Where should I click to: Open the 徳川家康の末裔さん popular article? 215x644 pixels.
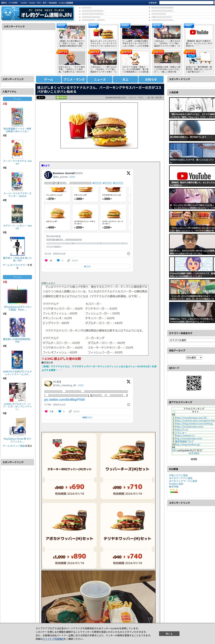(192, 131)
